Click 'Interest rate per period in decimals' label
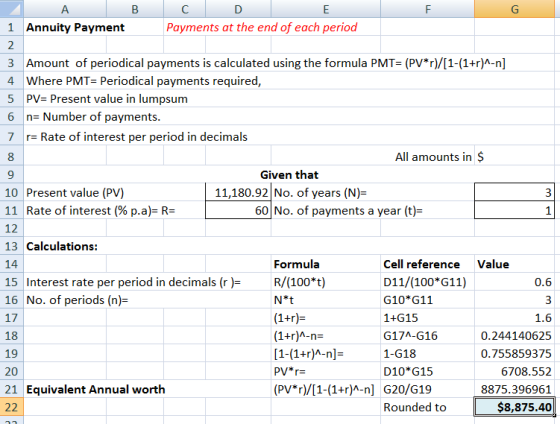Image resolution: width=560 pixels, height=424 pixels. pos(134,282)
